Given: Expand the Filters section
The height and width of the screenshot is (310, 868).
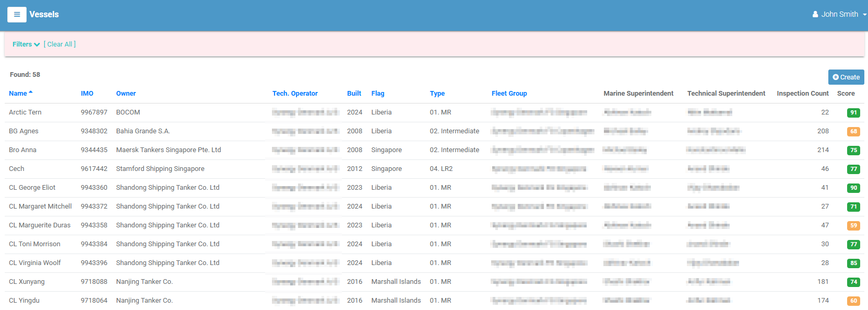Looking at the screenshot, I should [26, 44].
